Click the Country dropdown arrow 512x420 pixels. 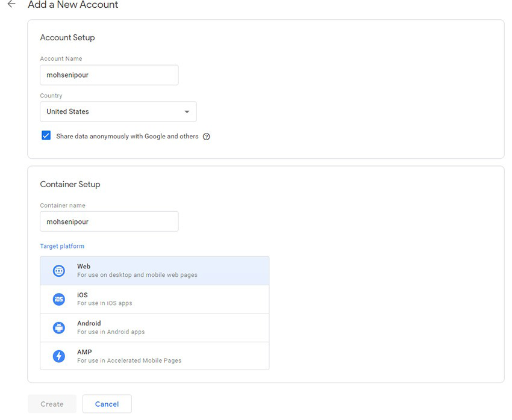coord(187,112)
